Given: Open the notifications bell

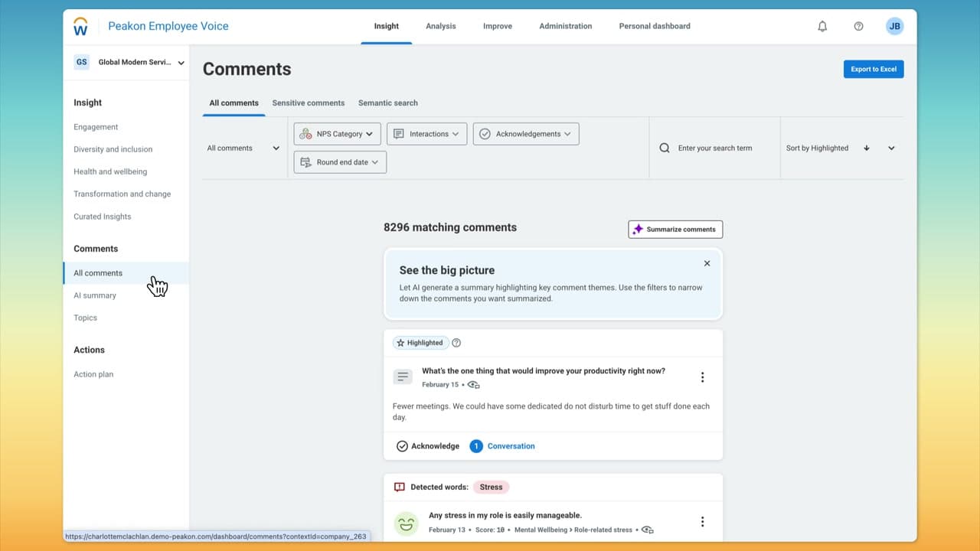Looking at the screenshot, I should [822, 26].
